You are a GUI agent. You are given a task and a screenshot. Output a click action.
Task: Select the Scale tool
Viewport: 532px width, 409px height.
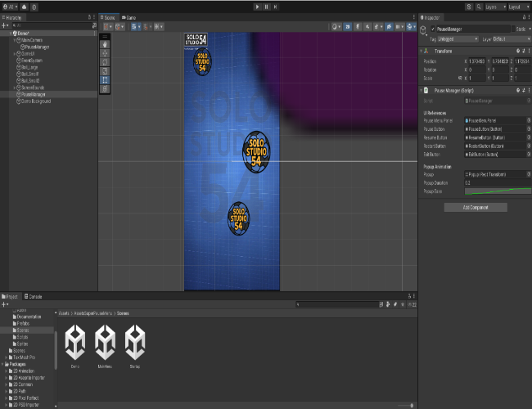[105, 71]
